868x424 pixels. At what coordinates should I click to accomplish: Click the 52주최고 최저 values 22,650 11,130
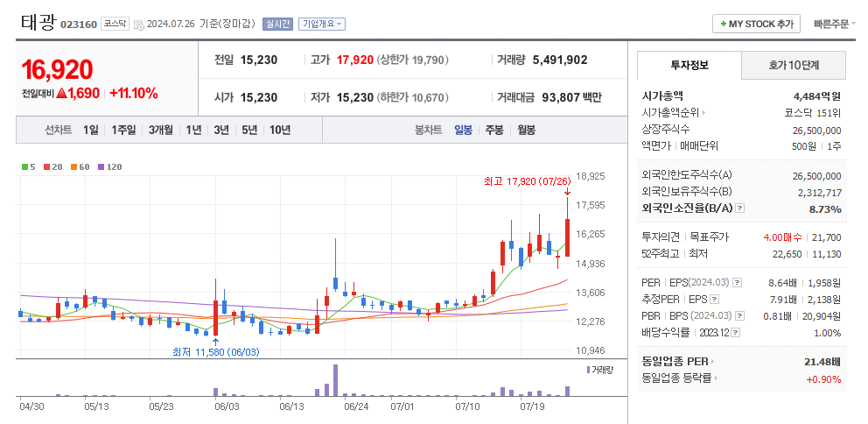807,254
